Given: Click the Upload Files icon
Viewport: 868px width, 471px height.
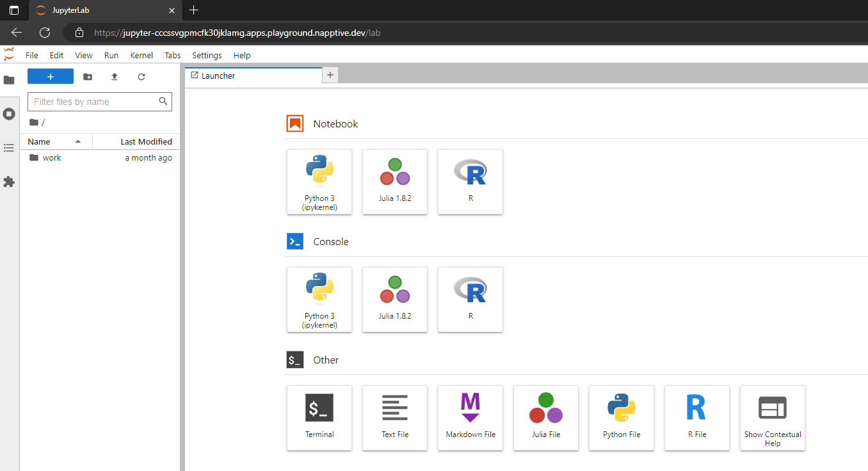Looking at the screenshot, I should click(115, 77).
